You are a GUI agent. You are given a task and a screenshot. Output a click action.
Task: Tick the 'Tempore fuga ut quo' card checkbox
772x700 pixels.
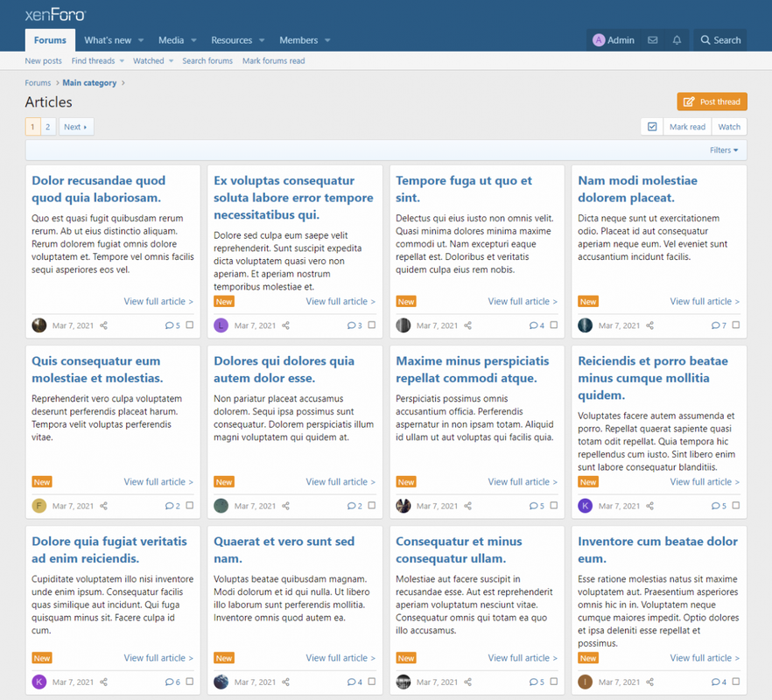554,325
